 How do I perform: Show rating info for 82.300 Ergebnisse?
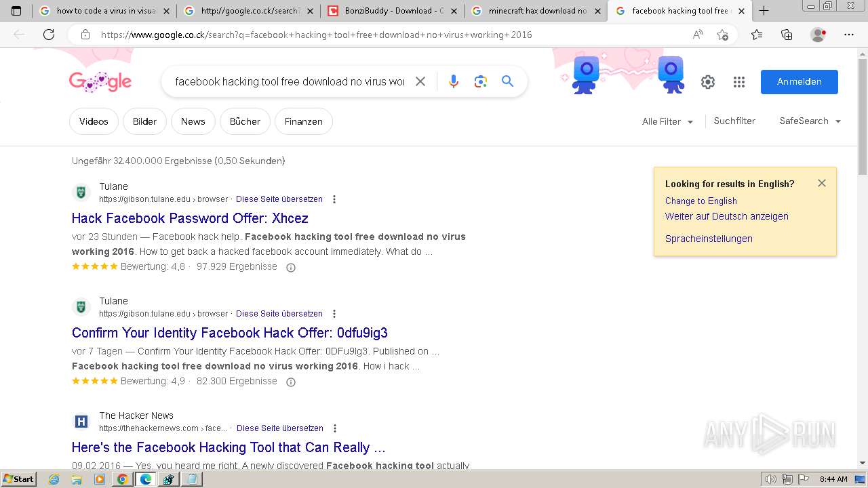[291, 382]
